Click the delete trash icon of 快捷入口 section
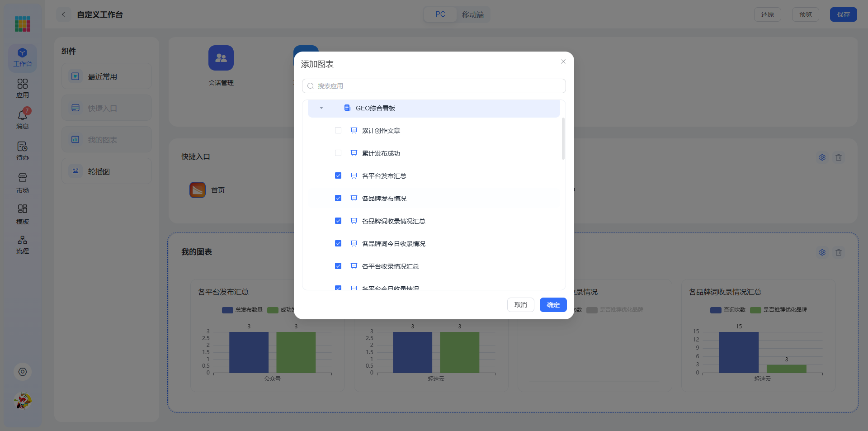This screenshot has width=868, height=431. click(839, 157)
